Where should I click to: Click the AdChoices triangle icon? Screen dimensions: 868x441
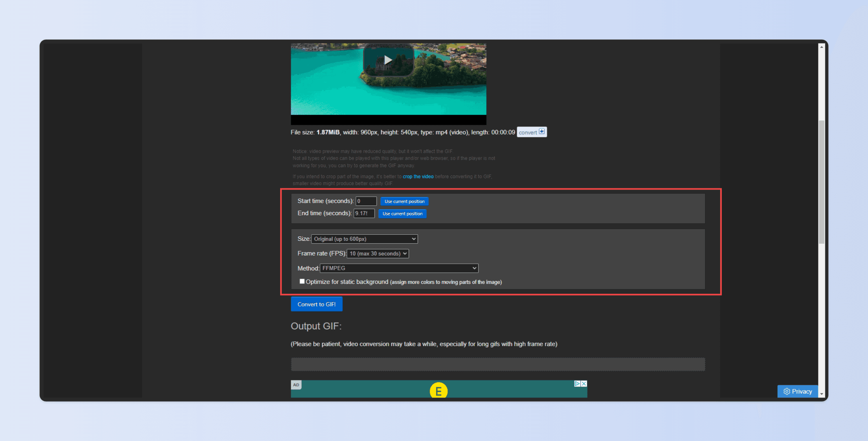click(x=577, y=384)
